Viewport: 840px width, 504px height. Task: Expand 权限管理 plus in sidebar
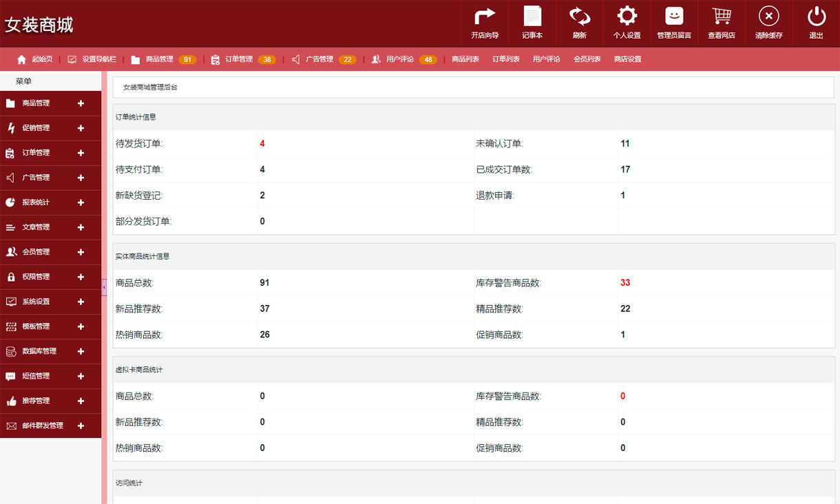[x=81, y=277]
